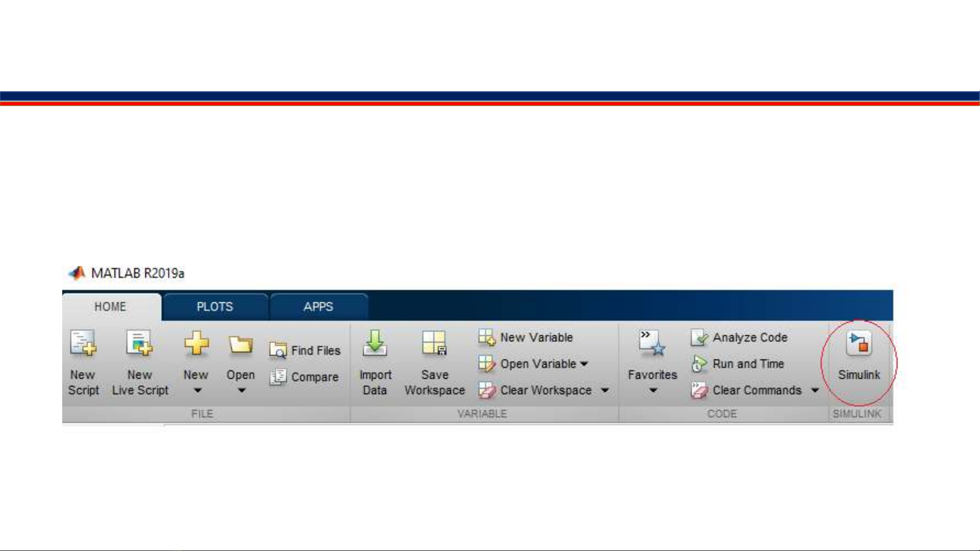This screenshot has height=551, width=980.
Task: Click the Save Workspace icon
Action: [434, 343]
